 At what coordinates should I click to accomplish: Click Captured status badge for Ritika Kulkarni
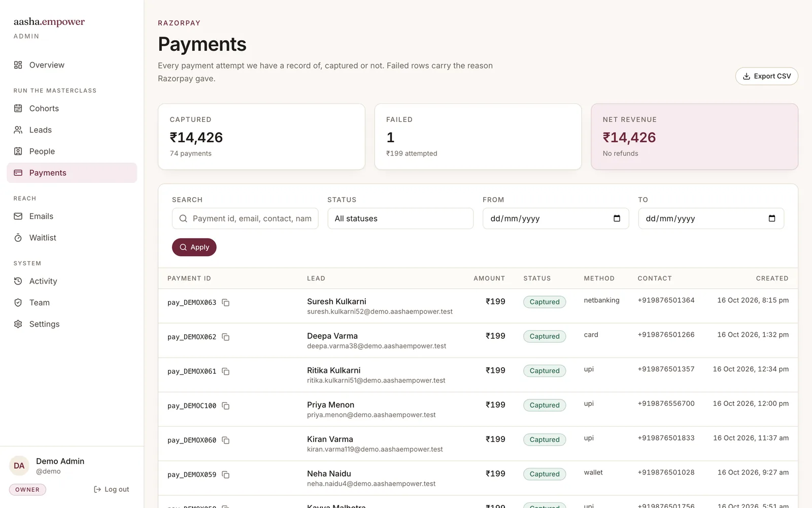click(545, 371)
